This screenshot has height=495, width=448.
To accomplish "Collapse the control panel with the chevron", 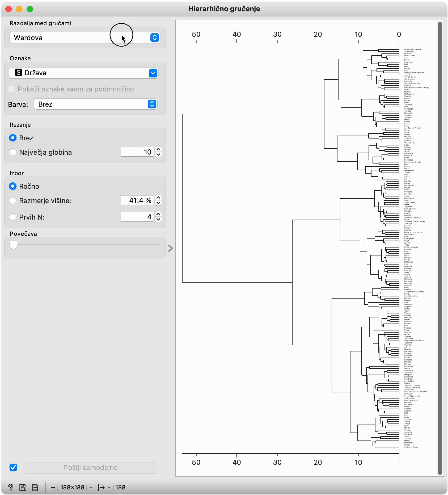I will (x=171, y=248).
